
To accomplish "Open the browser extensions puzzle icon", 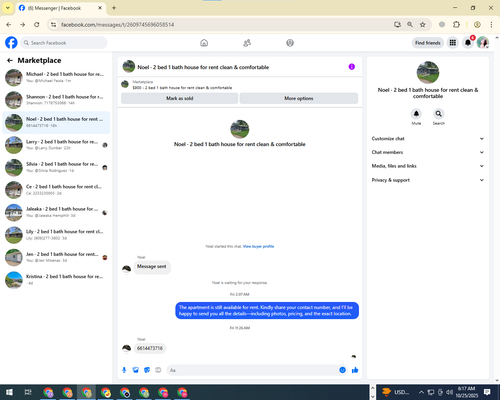I will (x=456, y=25).
